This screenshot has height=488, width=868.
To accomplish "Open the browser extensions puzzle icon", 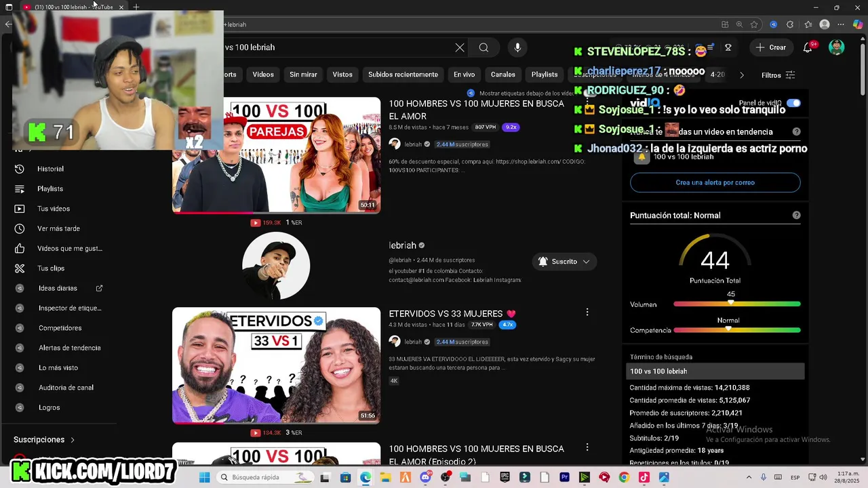I will tap(790, 24).
